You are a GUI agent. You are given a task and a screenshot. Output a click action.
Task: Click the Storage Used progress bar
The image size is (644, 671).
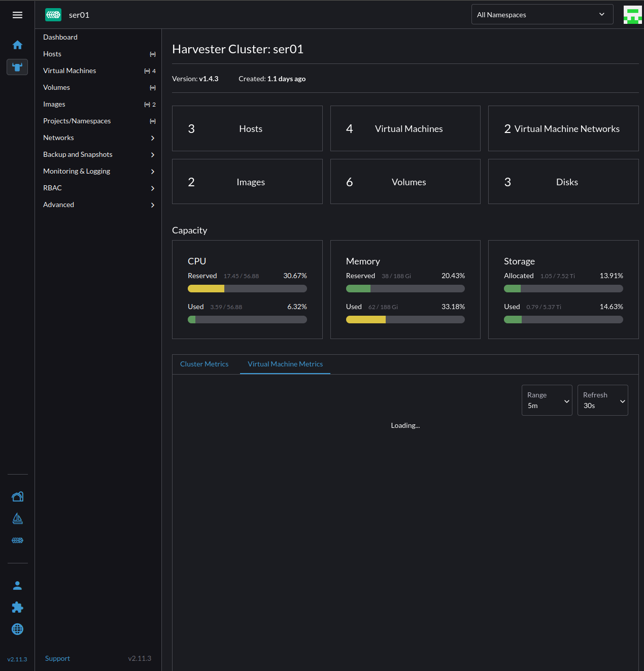(x=563, y=320)
